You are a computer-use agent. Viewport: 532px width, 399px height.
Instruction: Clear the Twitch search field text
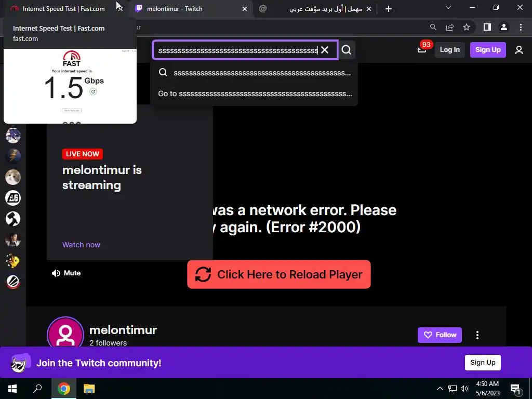pyautogui.click(x=324, y=50)
